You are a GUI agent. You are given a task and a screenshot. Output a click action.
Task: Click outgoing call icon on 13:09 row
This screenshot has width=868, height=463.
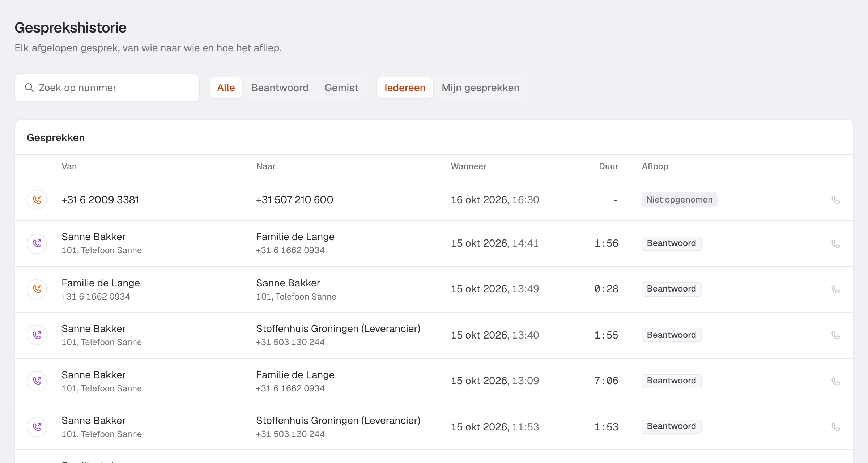pos(37,381)
